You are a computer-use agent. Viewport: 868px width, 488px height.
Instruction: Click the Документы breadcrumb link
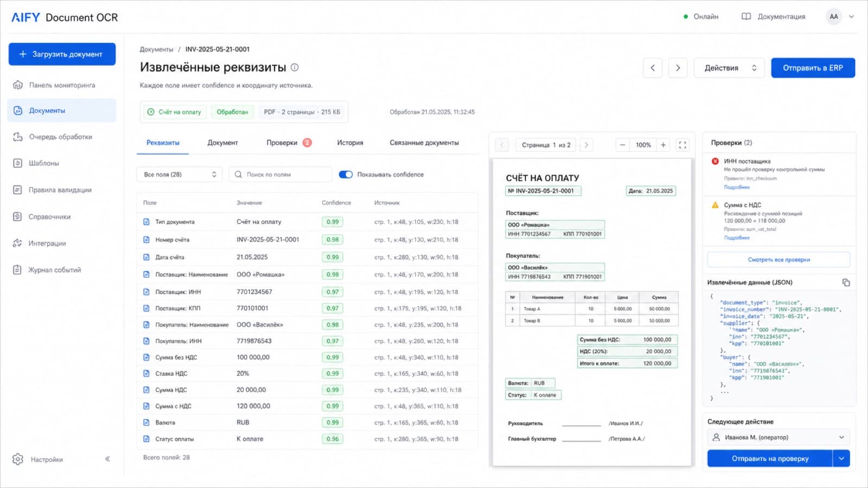[156, 49]
